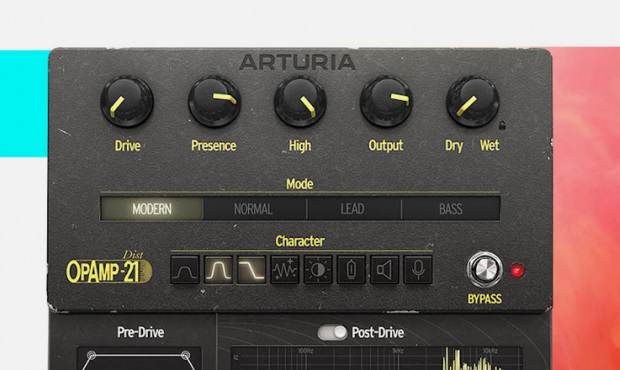This screenshot has width=620, height=370.
Task: Toggle the Pre-Drive/Post-Drive switch
Action: pyautogui.click(x=332, y=332)
